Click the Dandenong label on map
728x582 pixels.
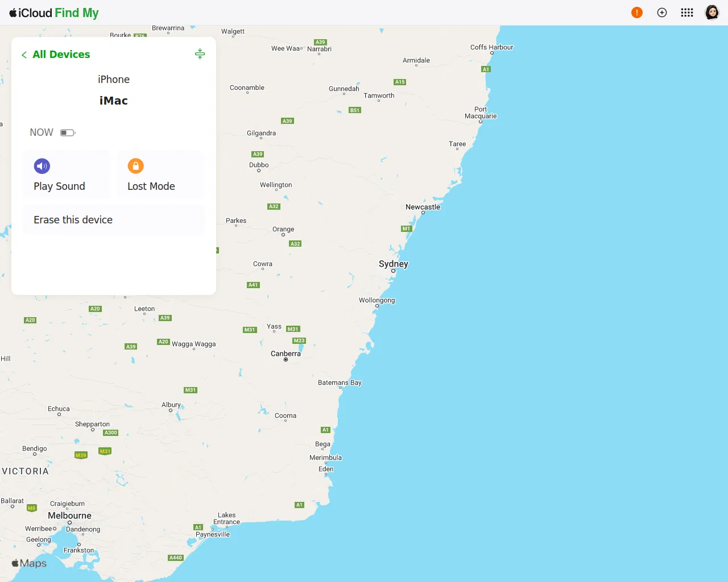(83, 529)
